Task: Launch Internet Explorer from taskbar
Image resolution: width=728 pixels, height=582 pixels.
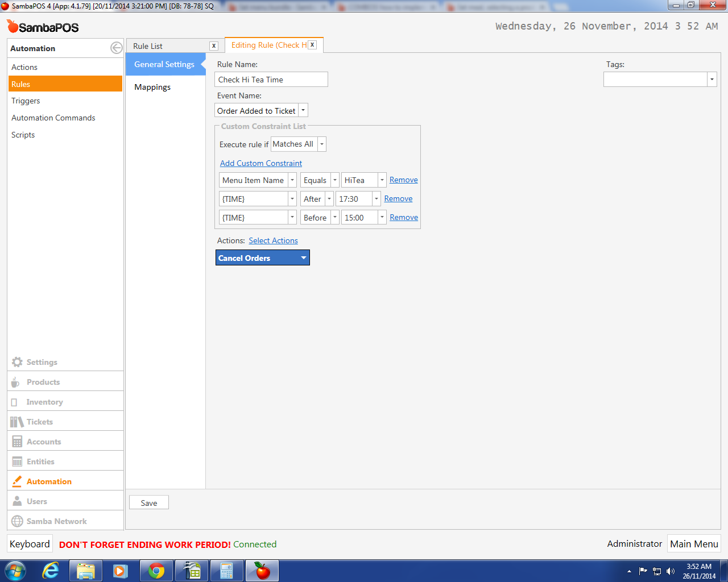Action: pos(51,571)
